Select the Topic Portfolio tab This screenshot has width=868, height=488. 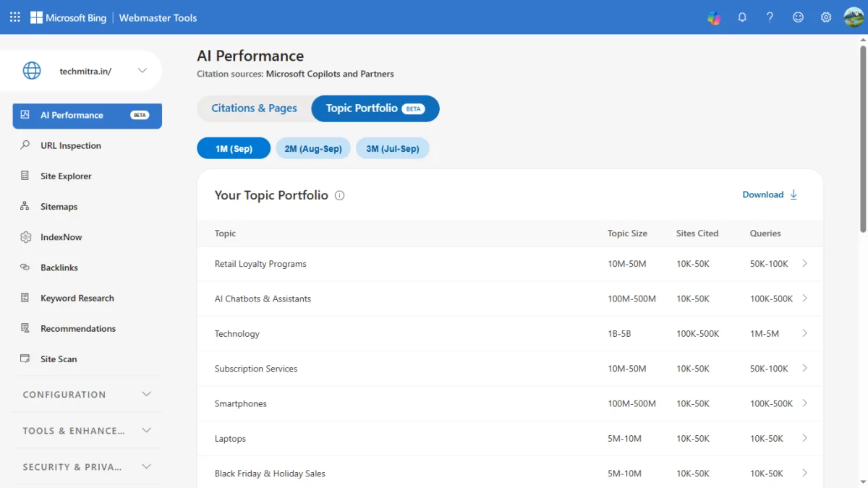tap(375, 108)
